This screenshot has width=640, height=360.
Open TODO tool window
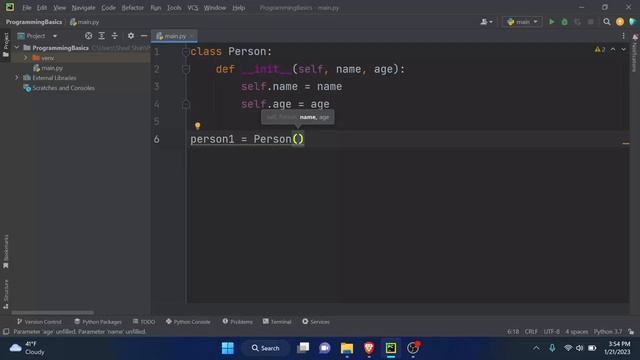pos(144,322)
